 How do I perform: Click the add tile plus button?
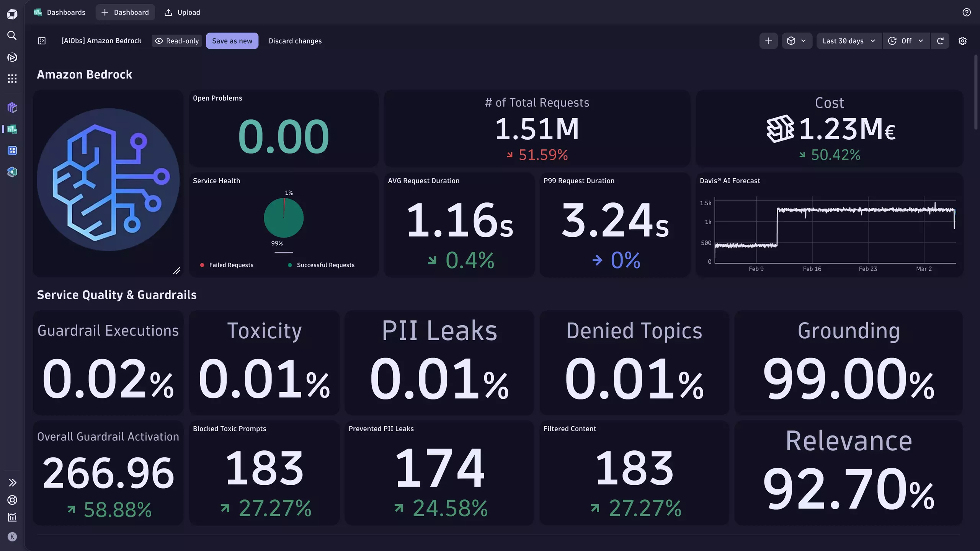pos(768,41)
